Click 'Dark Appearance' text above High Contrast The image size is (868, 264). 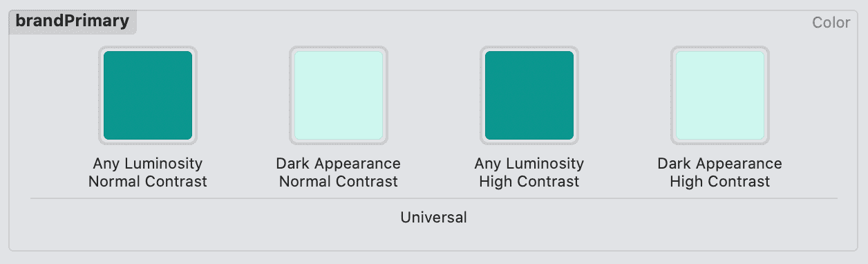tap(720, 164)
